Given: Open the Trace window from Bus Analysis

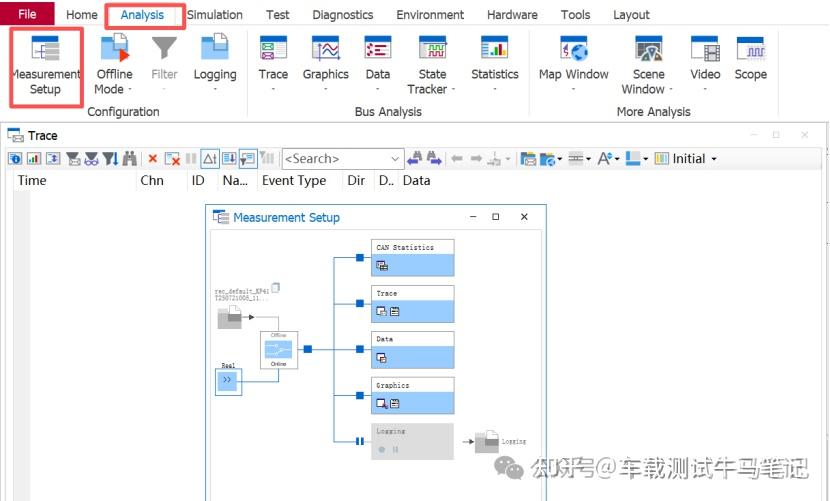Looking at the screenshot, I should point(273,49).
